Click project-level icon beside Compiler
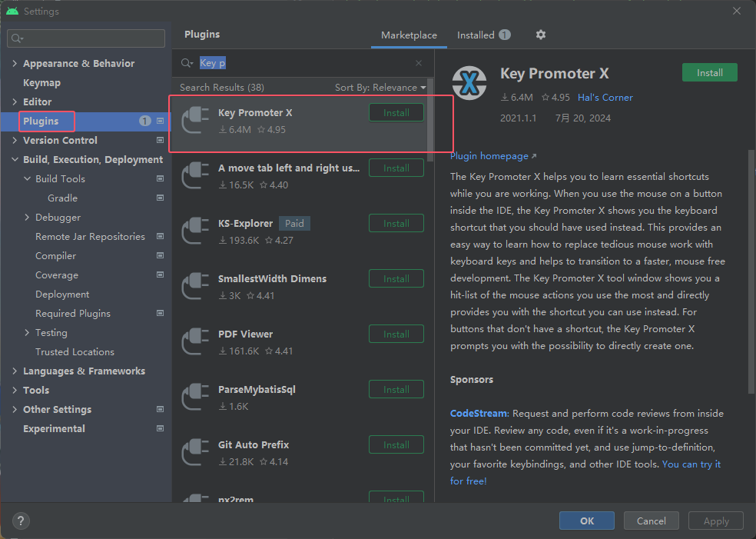The image size is (756, 539). tap(160, 256)
